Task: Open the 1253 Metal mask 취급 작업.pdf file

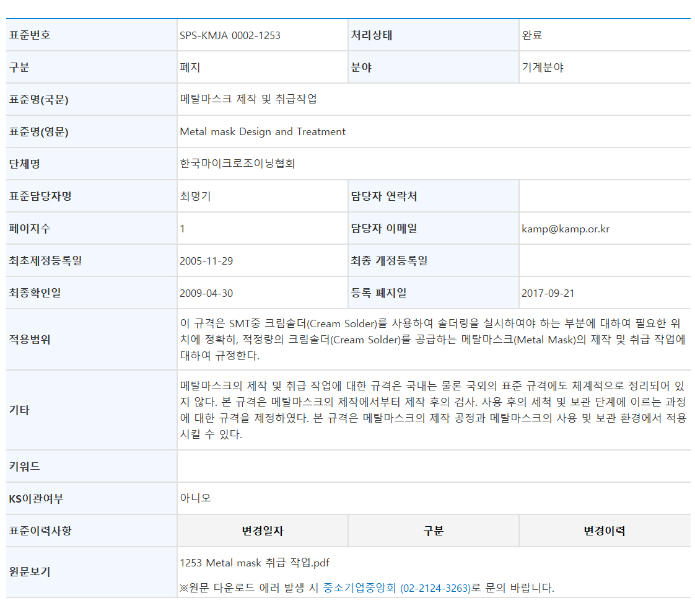Action: [254, 563]
